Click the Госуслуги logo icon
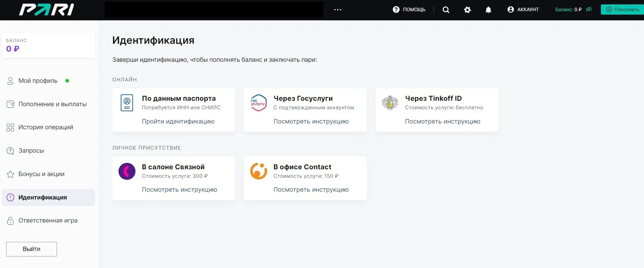Viewport: 644px width, 268px height. pos(258,103)
